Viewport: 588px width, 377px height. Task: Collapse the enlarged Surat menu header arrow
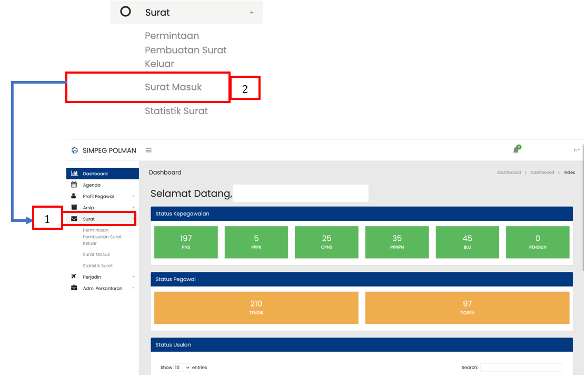pos(251,12)
